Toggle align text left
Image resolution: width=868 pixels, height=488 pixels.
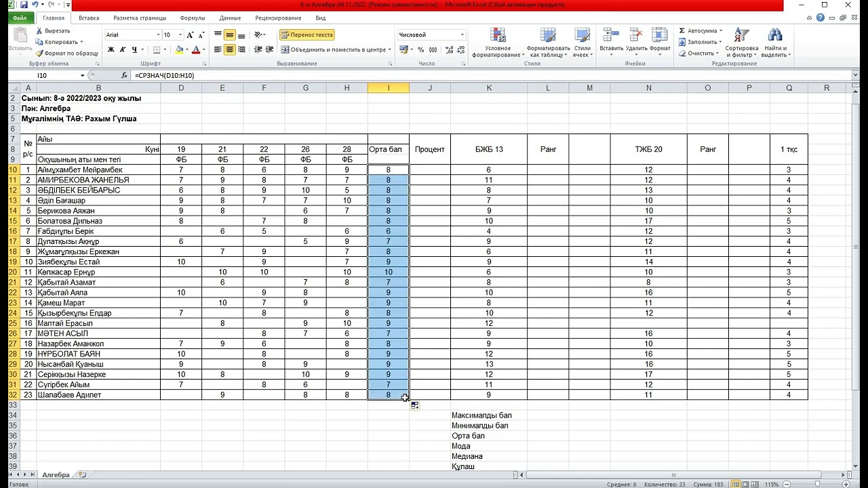point(218,49)
